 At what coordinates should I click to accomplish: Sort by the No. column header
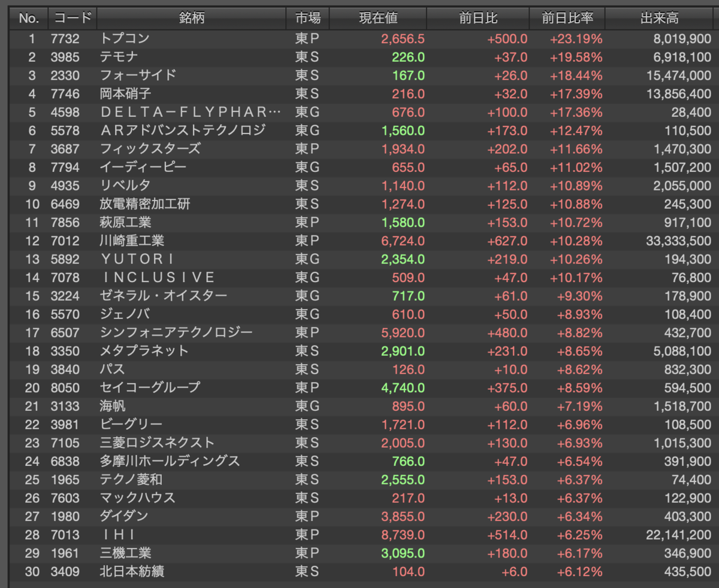point(28,18)
